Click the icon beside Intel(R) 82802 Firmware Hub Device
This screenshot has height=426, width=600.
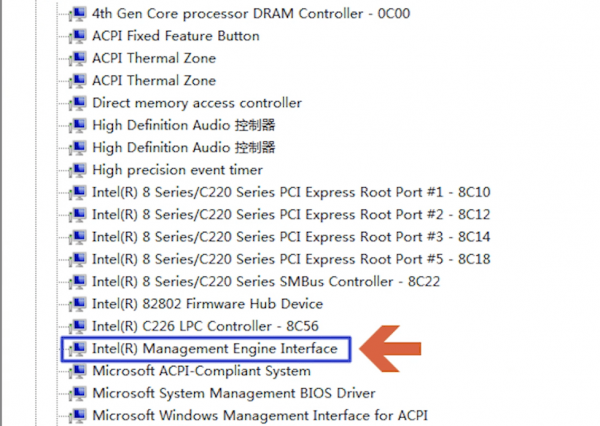tap(78, 304)
